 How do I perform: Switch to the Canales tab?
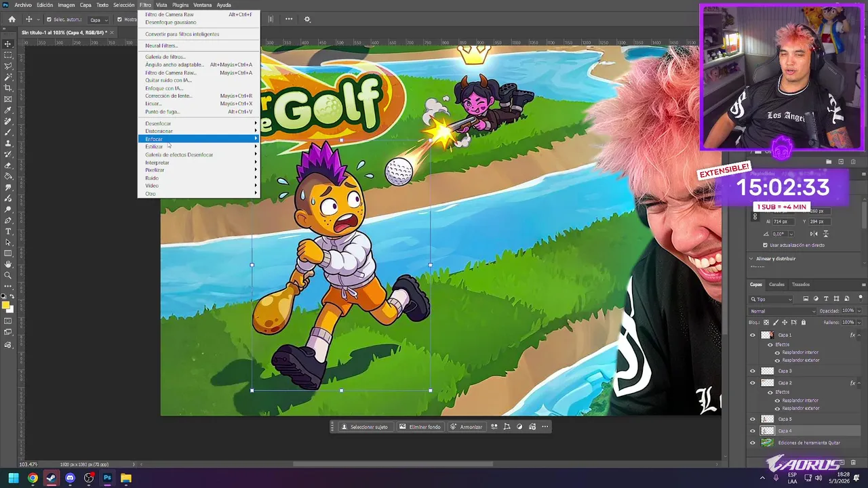point(776,285)
